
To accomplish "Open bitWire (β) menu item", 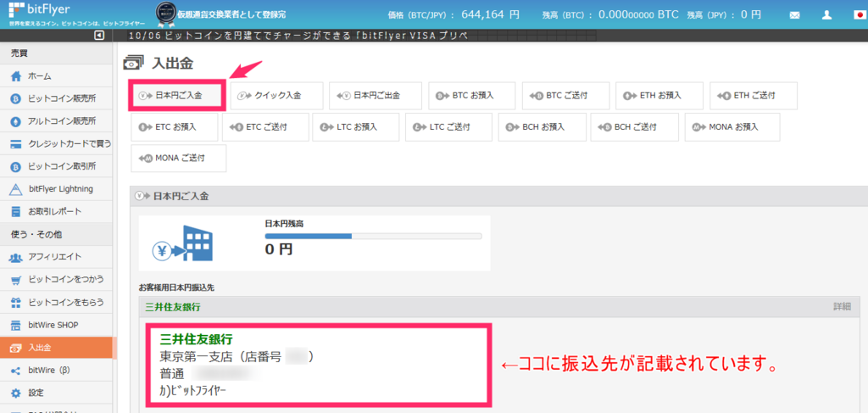I will (56, 371).
